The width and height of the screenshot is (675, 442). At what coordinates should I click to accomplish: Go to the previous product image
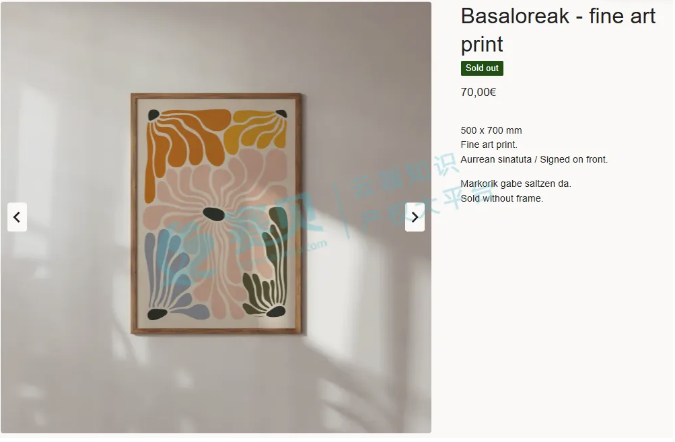[x=17, y=217]
